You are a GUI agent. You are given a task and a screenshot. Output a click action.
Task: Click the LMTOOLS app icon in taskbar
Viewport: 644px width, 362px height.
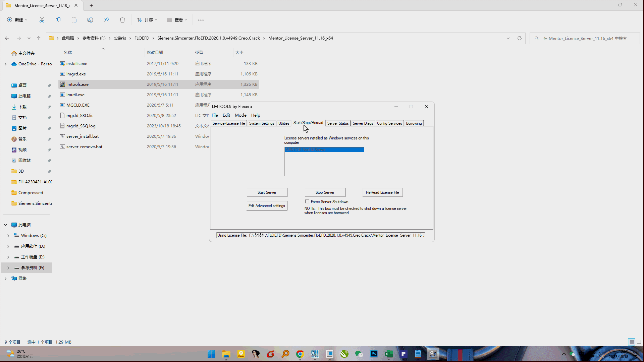(433, 354)
